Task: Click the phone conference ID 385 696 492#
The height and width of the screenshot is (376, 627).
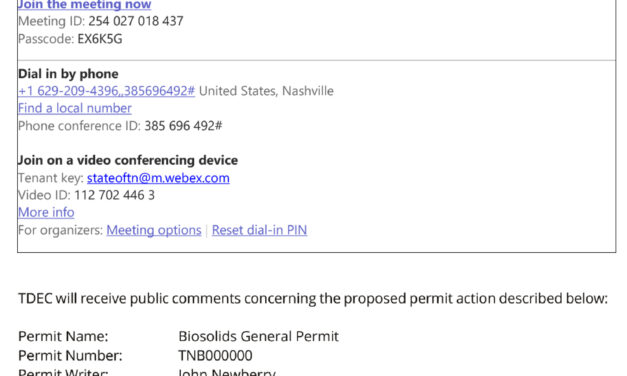Action: click(x=183, y=126)
